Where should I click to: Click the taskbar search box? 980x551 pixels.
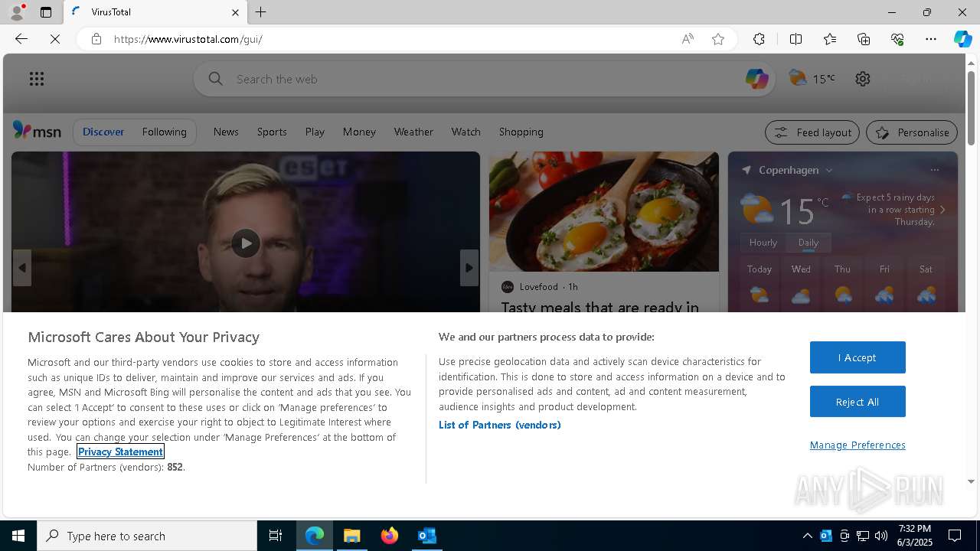(x=147, y=536)
